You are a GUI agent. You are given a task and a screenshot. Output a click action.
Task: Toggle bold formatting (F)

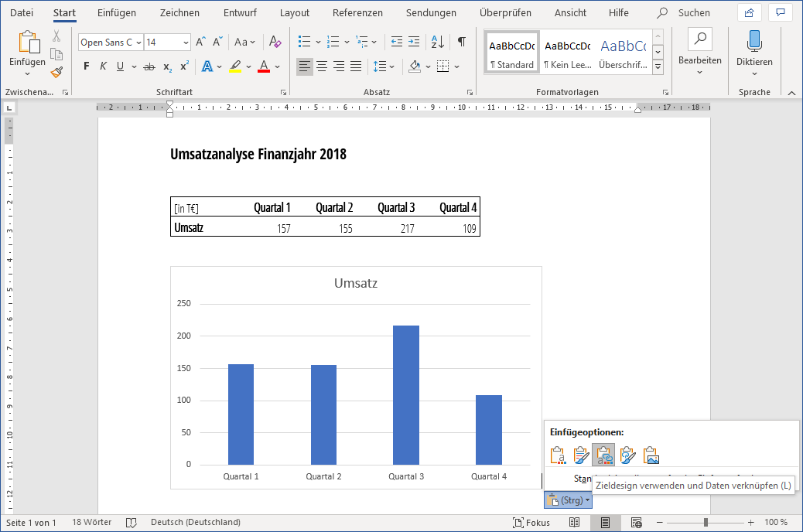(x=87, y=66)
